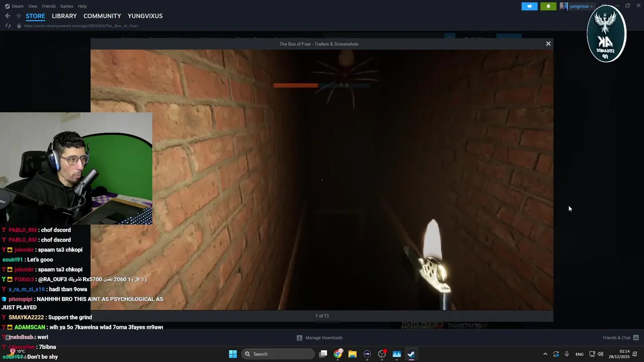Click the lock icon by the URL
The image size is (644, 362).
click(x=19, y=26)
